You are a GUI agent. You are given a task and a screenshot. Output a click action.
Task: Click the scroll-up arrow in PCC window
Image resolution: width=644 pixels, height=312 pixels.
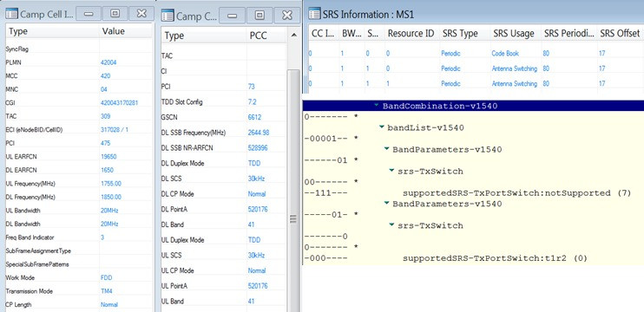coord(293,36)
